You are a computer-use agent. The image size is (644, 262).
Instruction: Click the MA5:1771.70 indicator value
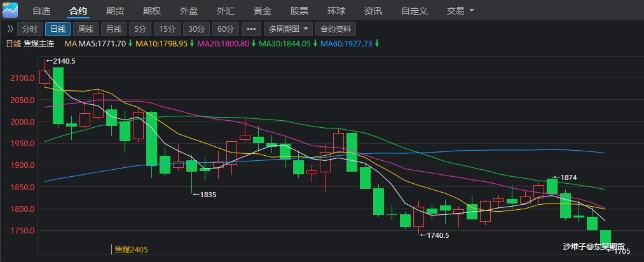pos(102,43)
